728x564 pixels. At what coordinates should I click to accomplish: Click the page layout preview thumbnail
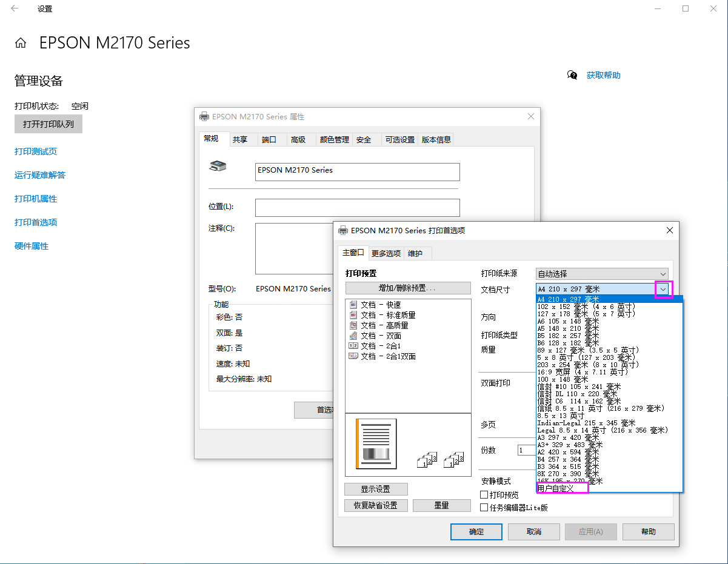tap(376, 443)
